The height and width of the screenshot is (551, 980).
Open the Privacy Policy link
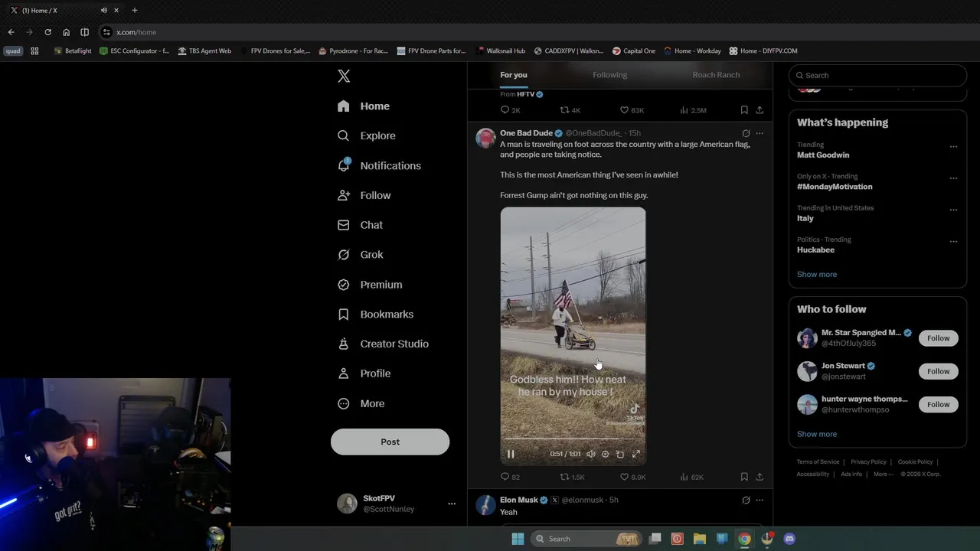(x=868, y=462)
